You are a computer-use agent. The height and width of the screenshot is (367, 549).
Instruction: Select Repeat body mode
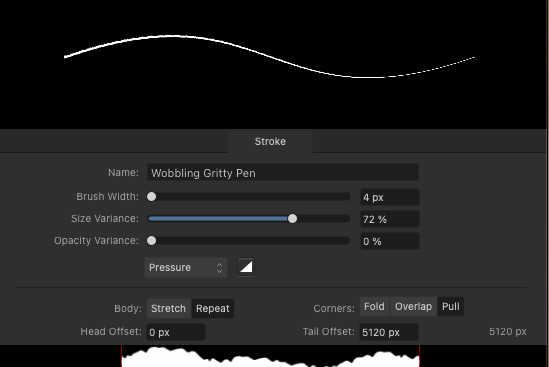[x=213, y=309]
